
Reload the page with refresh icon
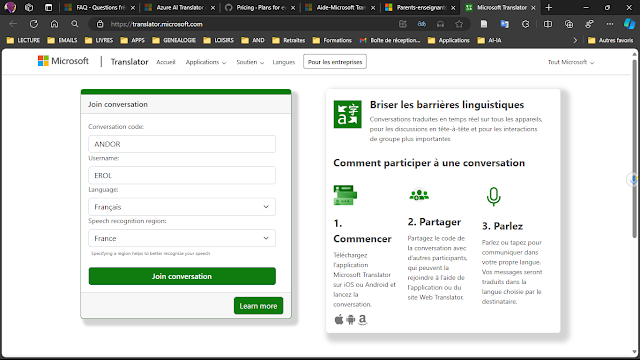34,24
